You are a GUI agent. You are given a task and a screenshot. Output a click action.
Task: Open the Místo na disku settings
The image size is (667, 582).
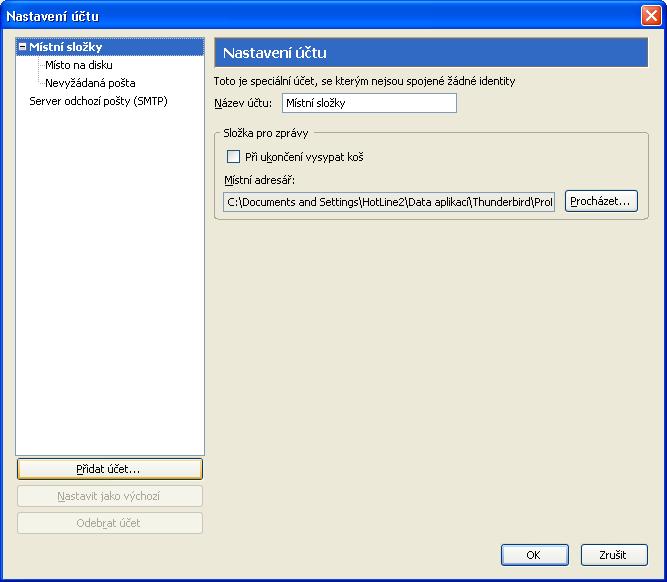(79, 65)
